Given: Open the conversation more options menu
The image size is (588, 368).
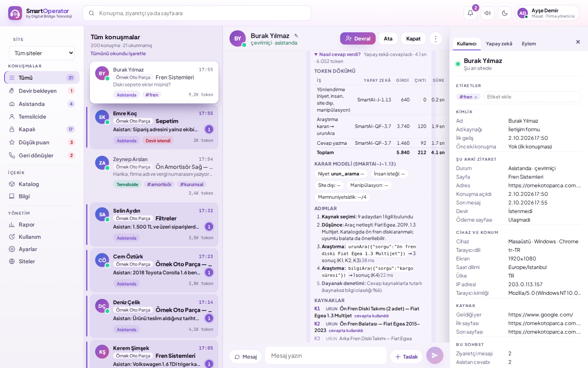Looking at the screenshot, I should [x=436, y=38].
